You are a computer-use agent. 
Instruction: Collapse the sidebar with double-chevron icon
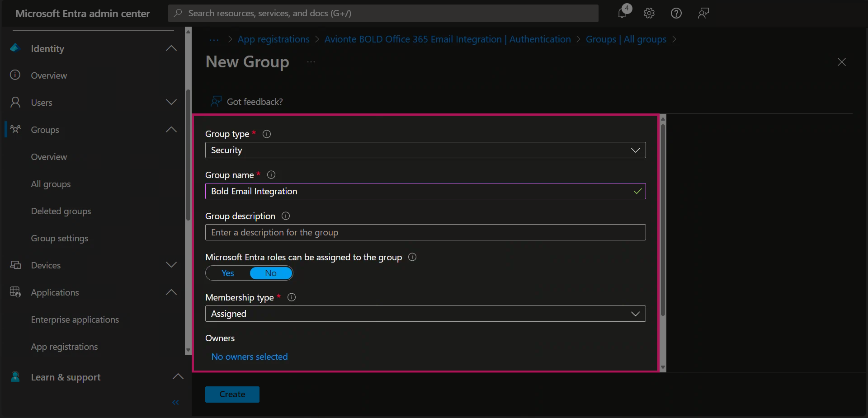(x=175, y=402)
